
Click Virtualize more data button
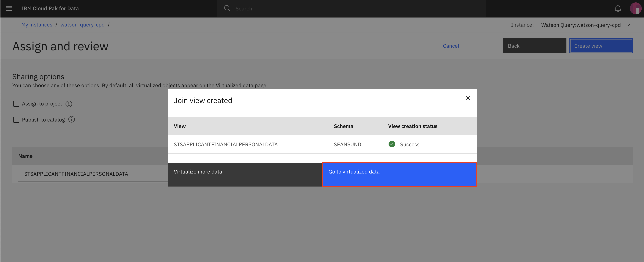click(x=245, y=172)
